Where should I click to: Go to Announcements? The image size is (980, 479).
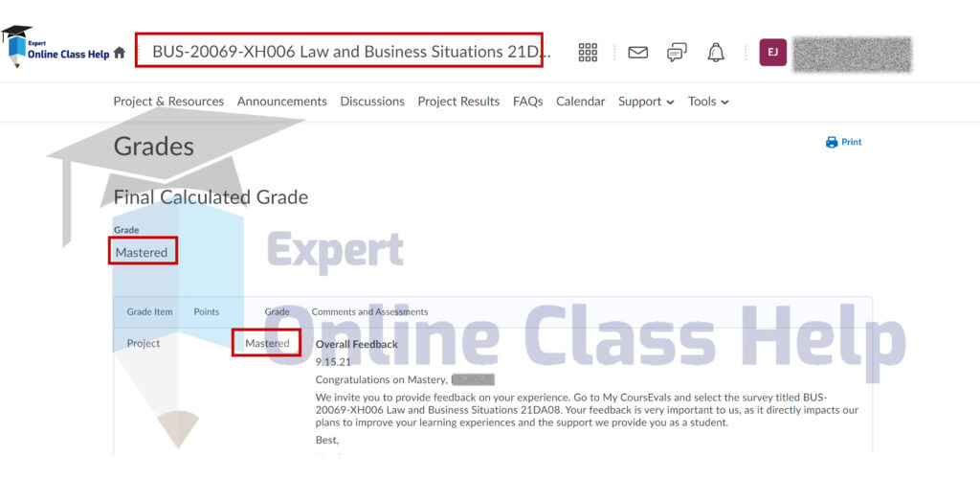tap(282, 102)
